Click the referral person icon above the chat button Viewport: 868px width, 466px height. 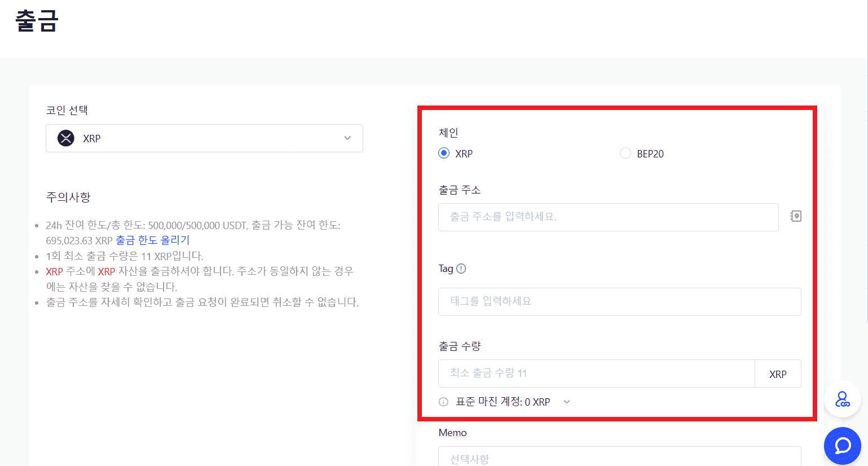(842, 399)
